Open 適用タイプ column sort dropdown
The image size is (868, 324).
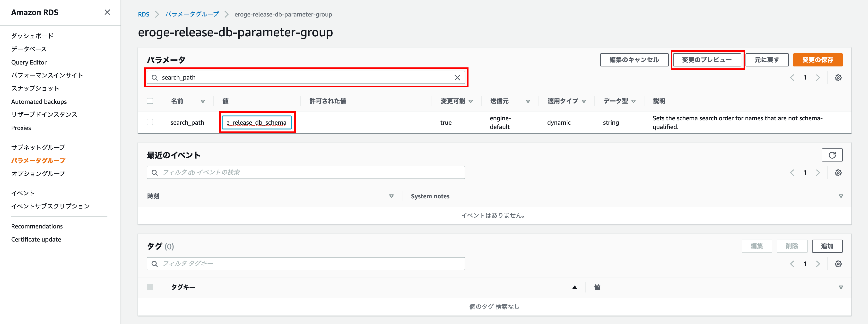point(584,101)
